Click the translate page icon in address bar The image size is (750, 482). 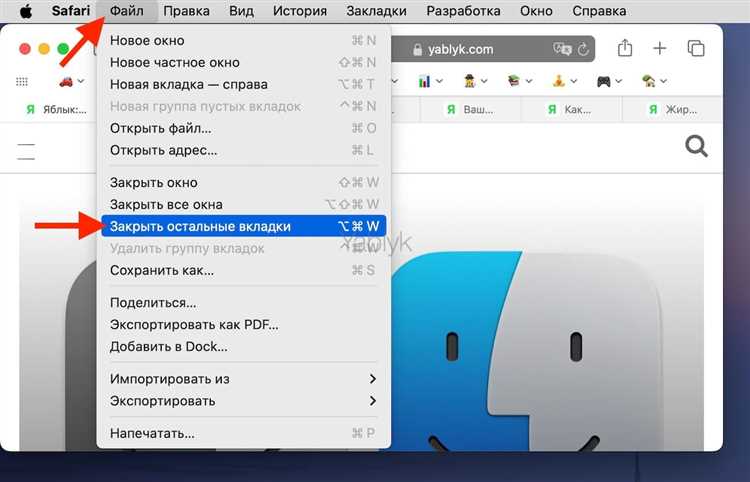tap(562, 49)
